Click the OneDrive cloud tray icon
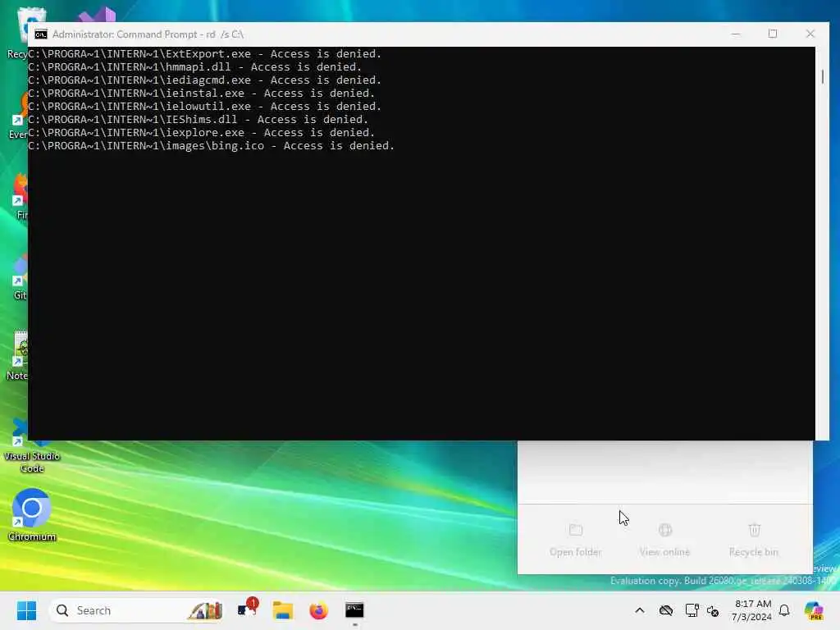 [666, 610]
